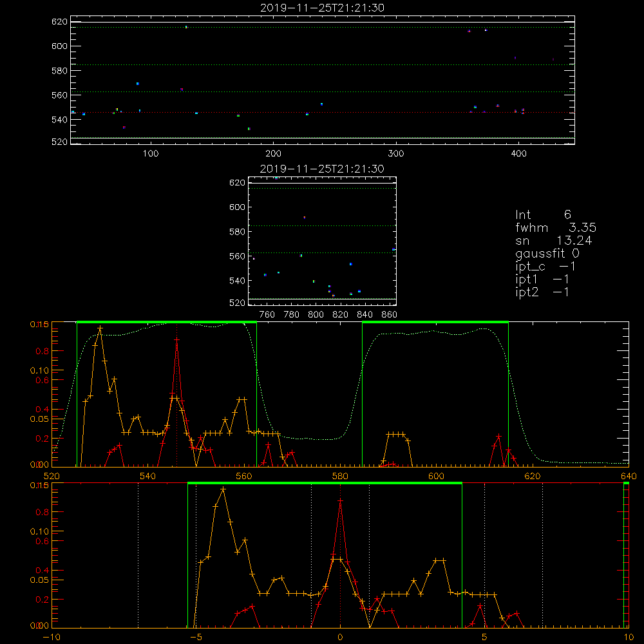Click y-axis label 600 on top plot

point(59,46)
